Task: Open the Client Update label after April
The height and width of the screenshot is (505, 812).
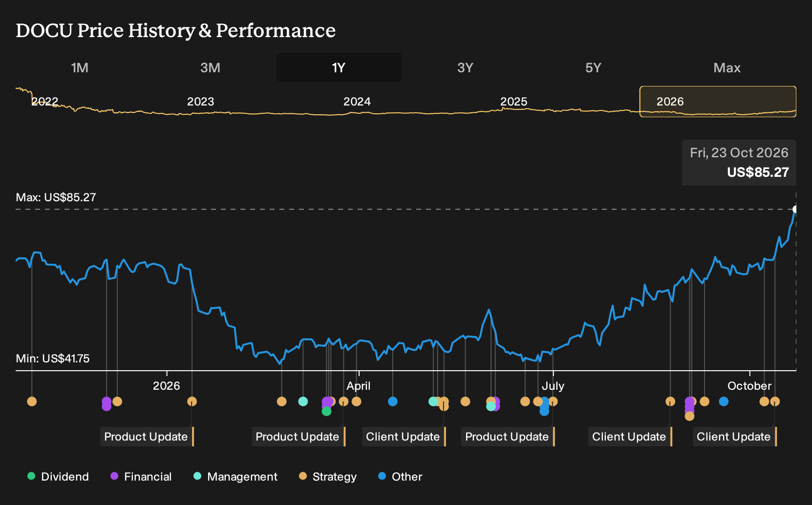Action: tap(404, 437)
